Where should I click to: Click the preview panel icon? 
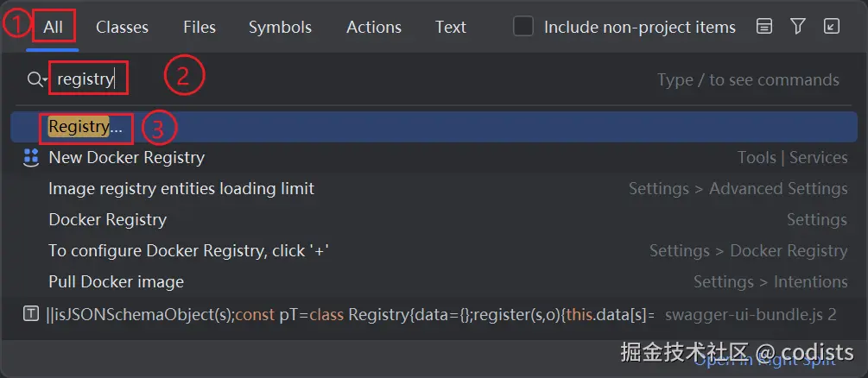coord(763,27)
